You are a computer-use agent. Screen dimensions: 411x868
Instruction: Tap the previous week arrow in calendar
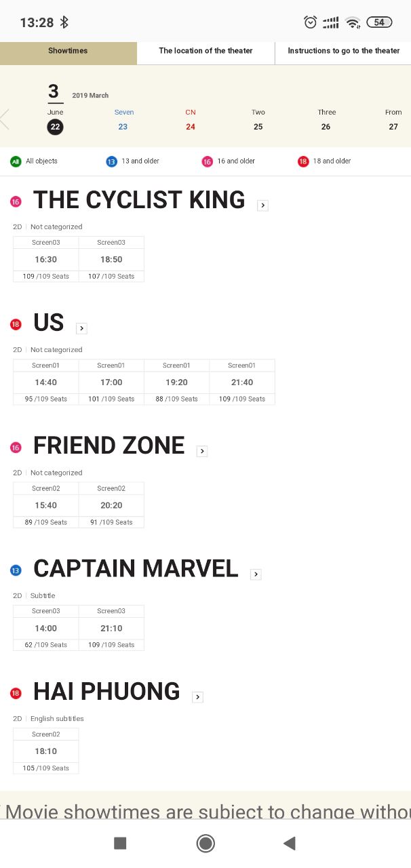click(5, 119)
